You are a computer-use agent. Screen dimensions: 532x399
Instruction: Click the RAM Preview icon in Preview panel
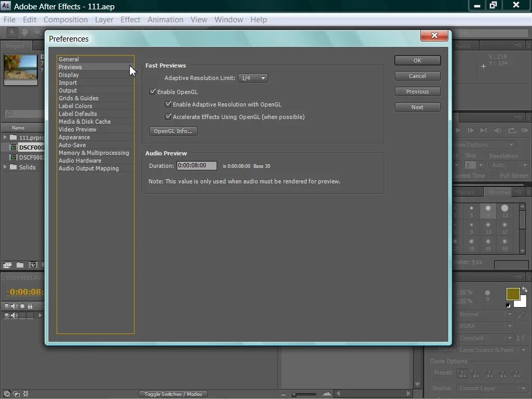tap(525, 130)
